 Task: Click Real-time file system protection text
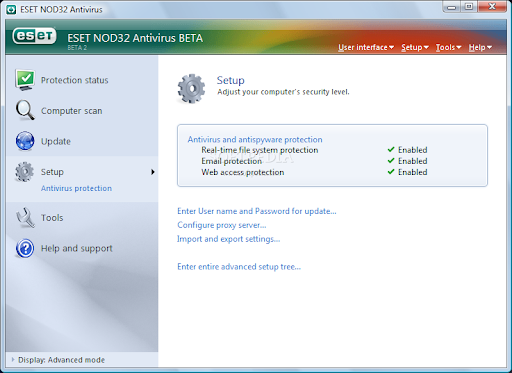click(x=260, y=150)
